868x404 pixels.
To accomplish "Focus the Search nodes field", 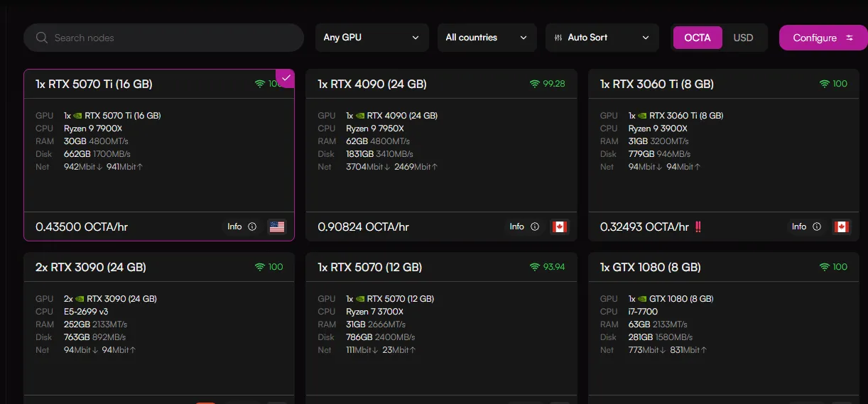I will click(163, 38).
